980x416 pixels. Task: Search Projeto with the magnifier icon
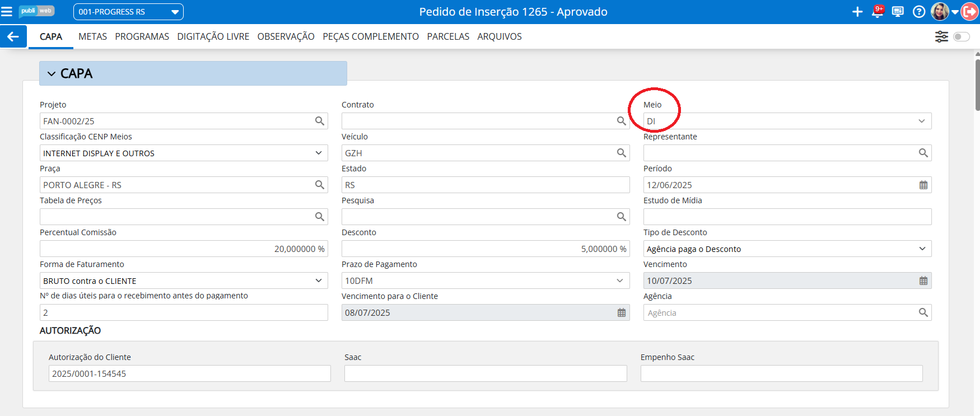click(319, 121)
